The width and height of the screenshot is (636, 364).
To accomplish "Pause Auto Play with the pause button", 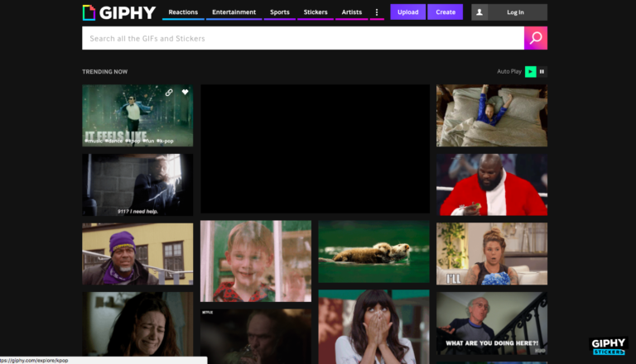I will point(542,72).
